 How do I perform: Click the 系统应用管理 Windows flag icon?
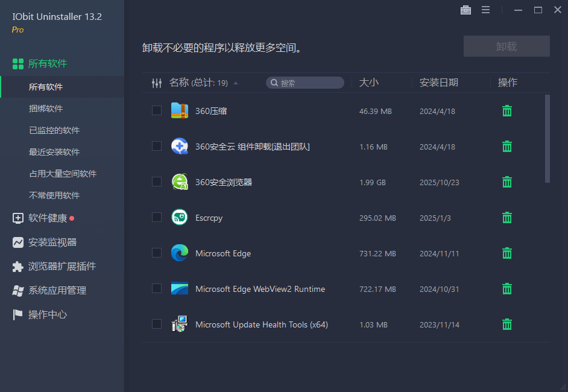17,291
